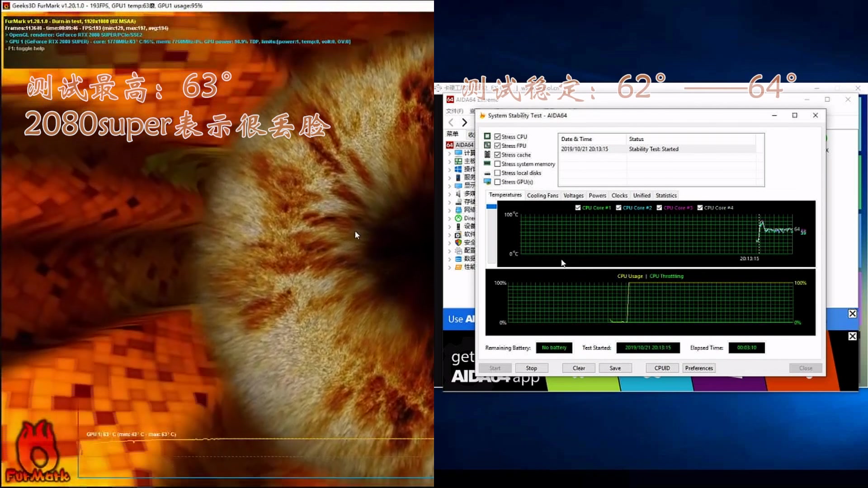Enable the Stress system memory checkbox
This screenshot has height=488, width=868.
(497, 164)
